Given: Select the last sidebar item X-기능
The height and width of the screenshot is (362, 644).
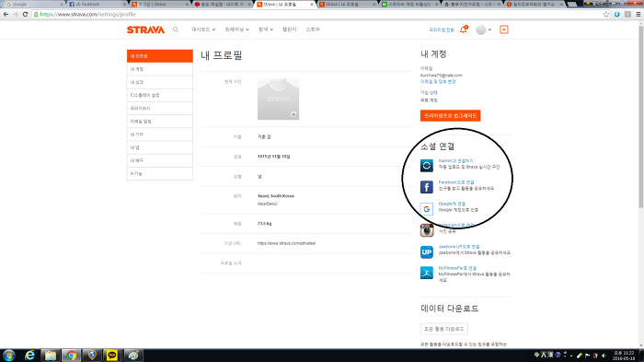Looking at the screenshot, I should [160, 173].
